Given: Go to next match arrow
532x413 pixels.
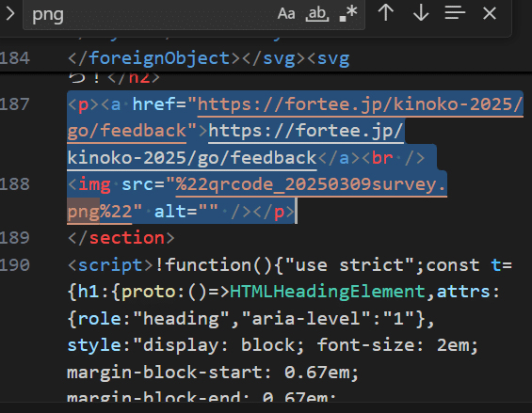Looking at the screenshot, I should tap(421, 13).
